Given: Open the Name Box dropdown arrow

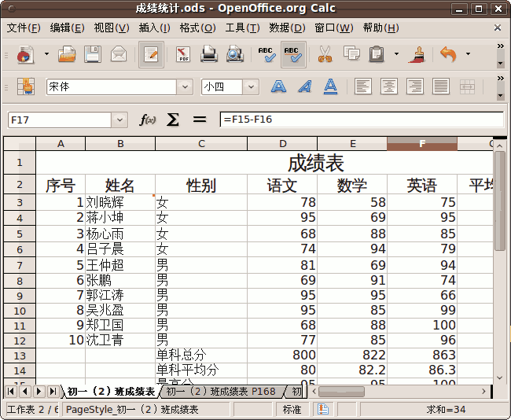Looking at the screenshot, I should click(x=119, y=120).
